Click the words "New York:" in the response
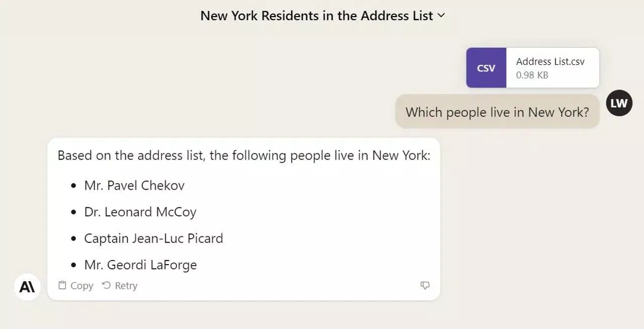The width and height of the screenshot is (644, 329). point(401,155)
